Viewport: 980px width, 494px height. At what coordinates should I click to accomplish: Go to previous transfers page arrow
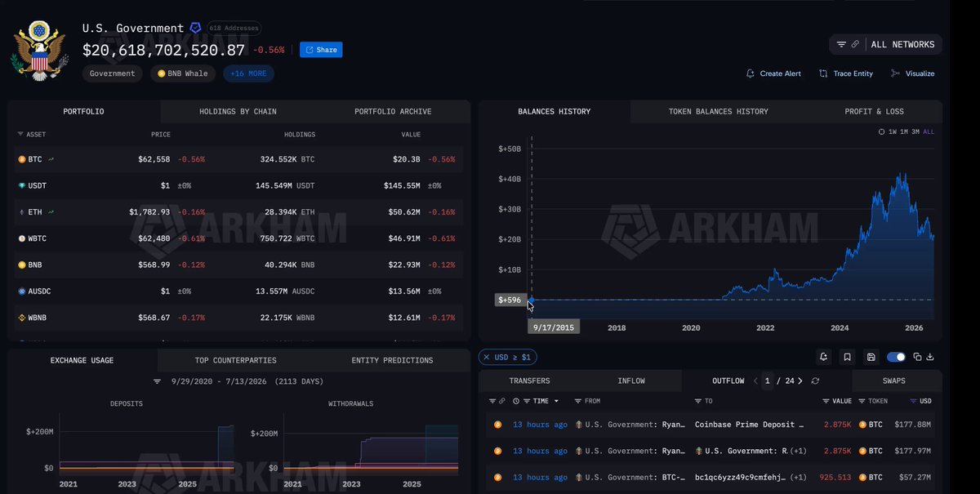755,381
